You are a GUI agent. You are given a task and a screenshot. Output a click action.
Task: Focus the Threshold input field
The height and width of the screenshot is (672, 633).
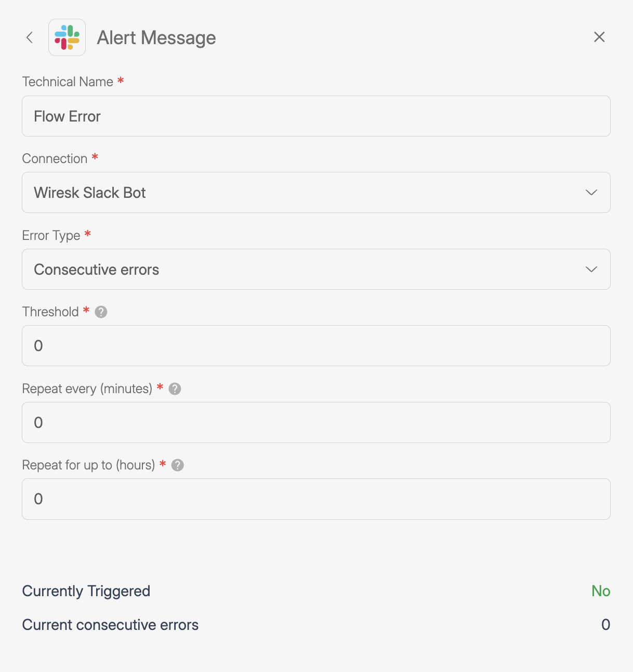tap(315, 346)
